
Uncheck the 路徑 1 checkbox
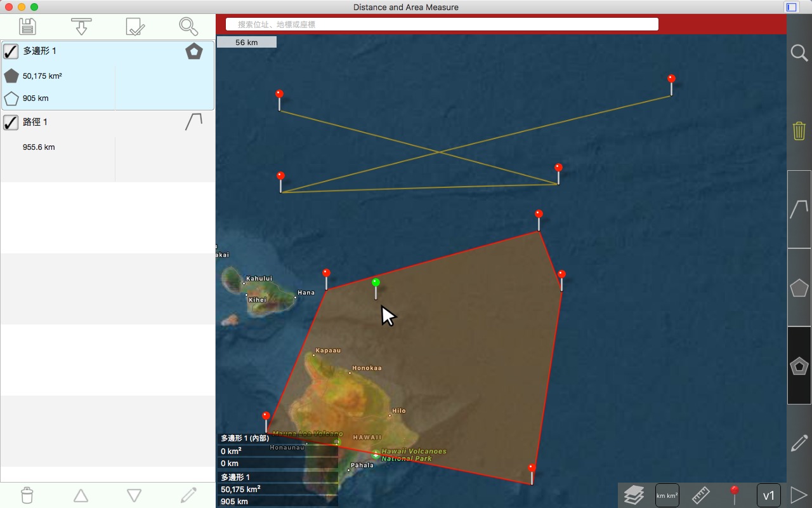click(x=11, y=122)
